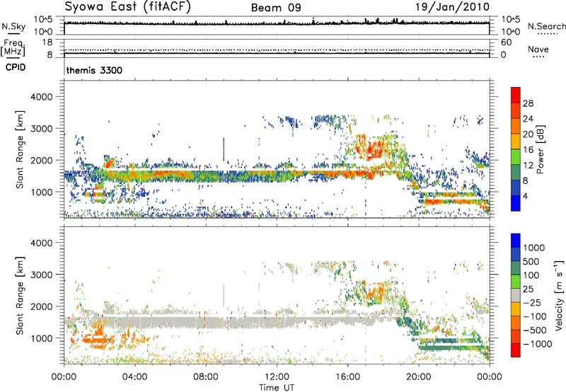Click the 'Slant Range [km]' label of power plot
Viewport: 566px width, 392px height.
20,149
